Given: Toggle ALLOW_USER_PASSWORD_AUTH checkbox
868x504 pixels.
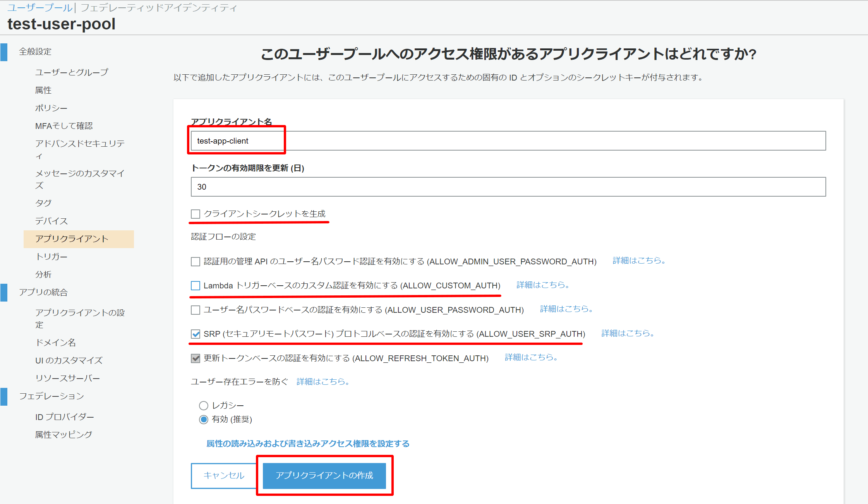Looking at the screenshot, I should 196,310.
